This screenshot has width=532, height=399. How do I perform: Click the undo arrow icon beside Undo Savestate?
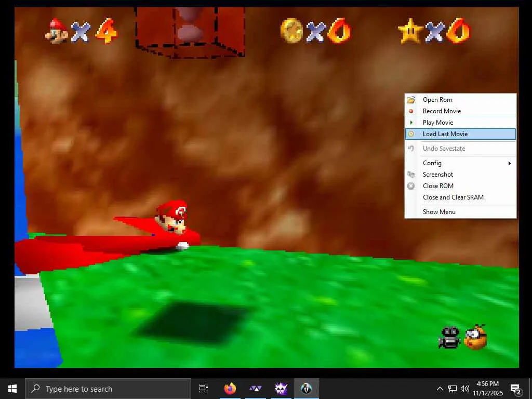411,148
